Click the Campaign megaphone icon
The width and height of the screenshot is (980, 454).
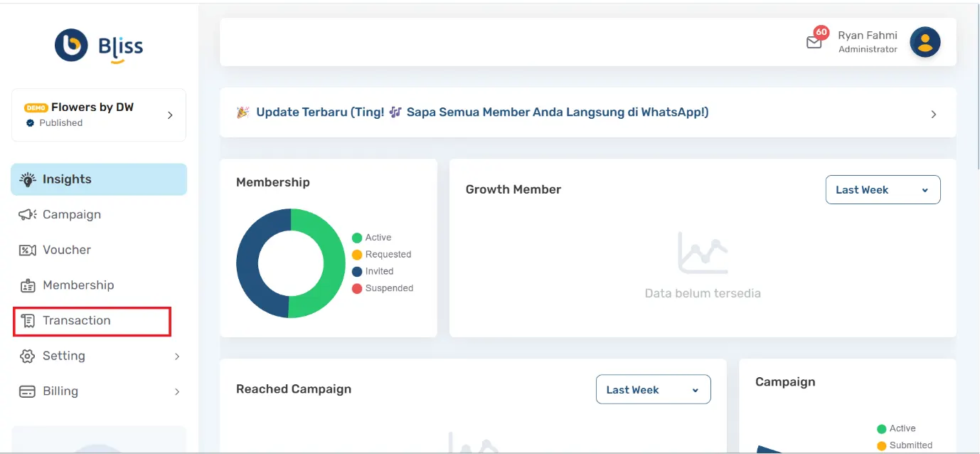27,215
